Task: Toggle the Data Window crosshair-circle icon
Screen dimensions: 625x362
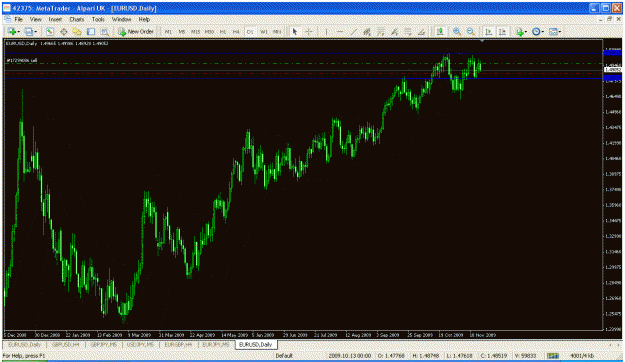Action: 63,31
